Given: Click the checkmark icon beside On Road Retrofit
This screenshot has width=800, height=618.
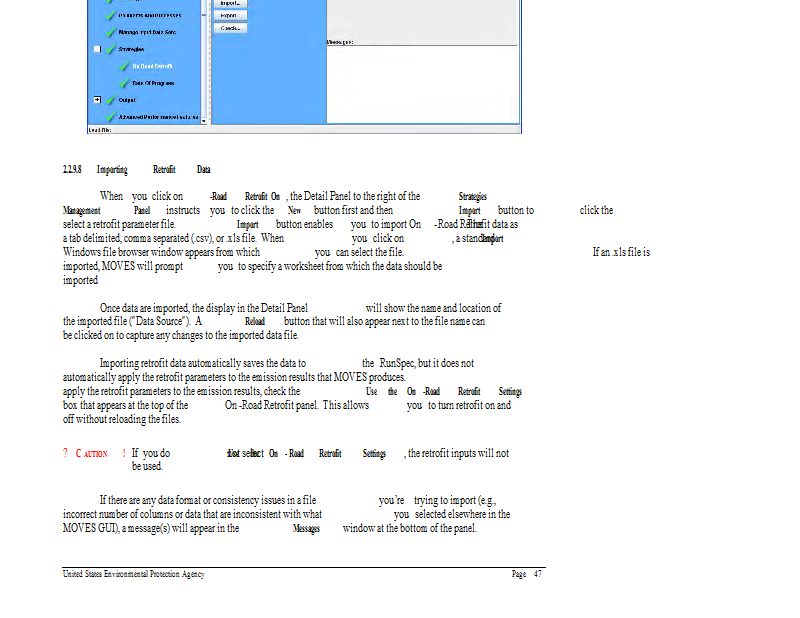Looking at the screenshot, I should coord(124,66).
